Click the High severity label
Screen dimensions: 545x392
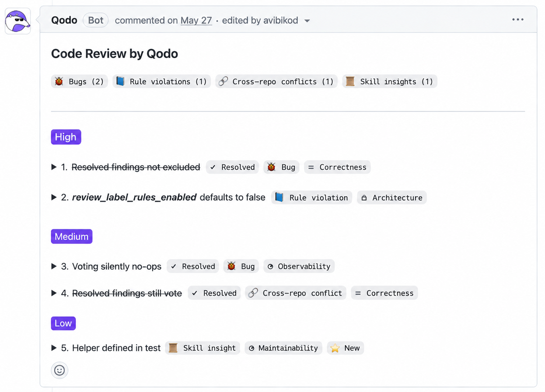click(66, 137)
